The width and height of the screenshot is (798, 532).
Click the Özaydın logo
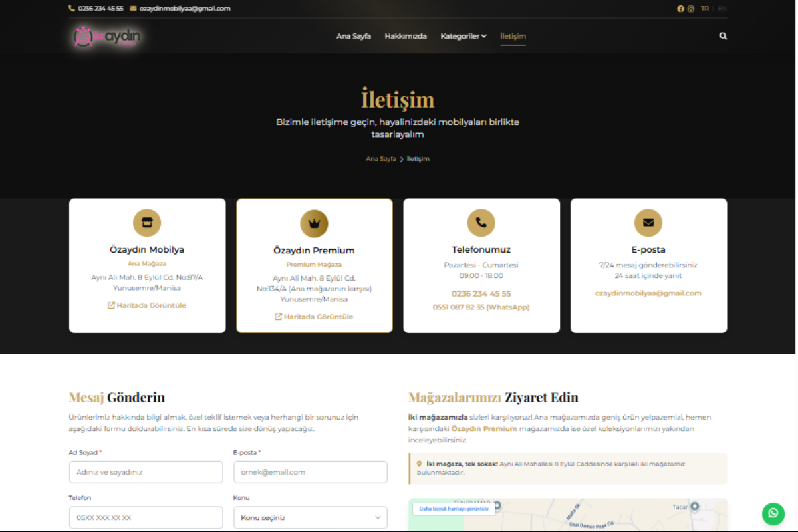coord(105,37)
